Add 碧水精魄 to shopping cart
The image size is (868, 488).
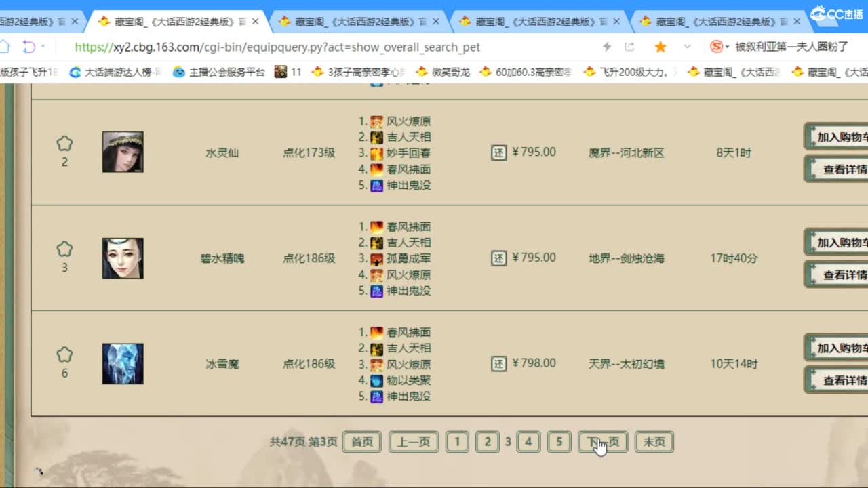point(836,243)
